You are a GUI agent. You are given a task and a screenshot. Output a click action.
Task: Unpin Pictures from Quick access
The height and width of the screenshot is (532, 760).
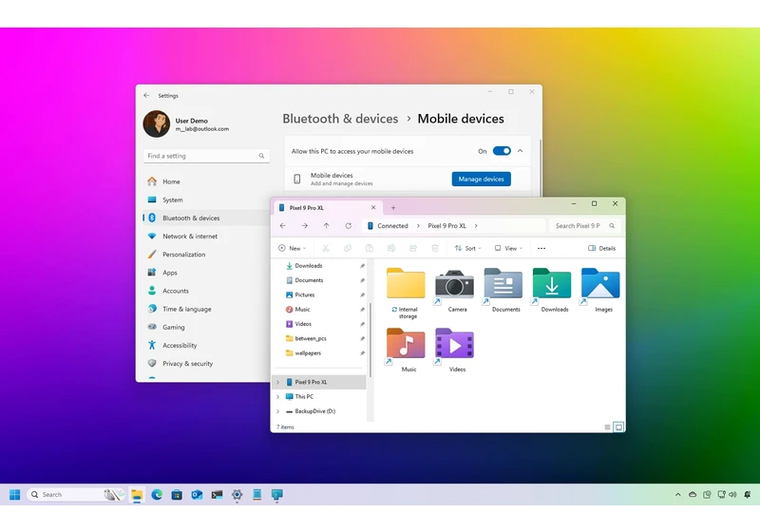[362, 294]
